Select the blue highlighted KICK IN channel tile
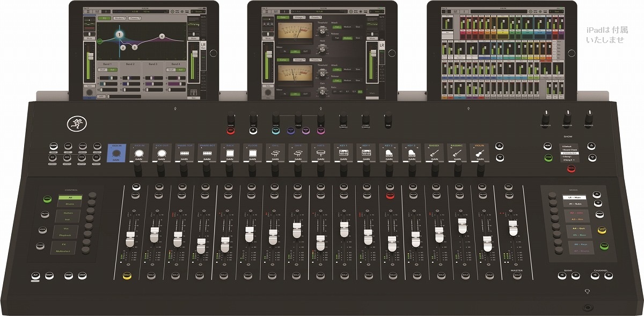 click(x=115, y=153)
